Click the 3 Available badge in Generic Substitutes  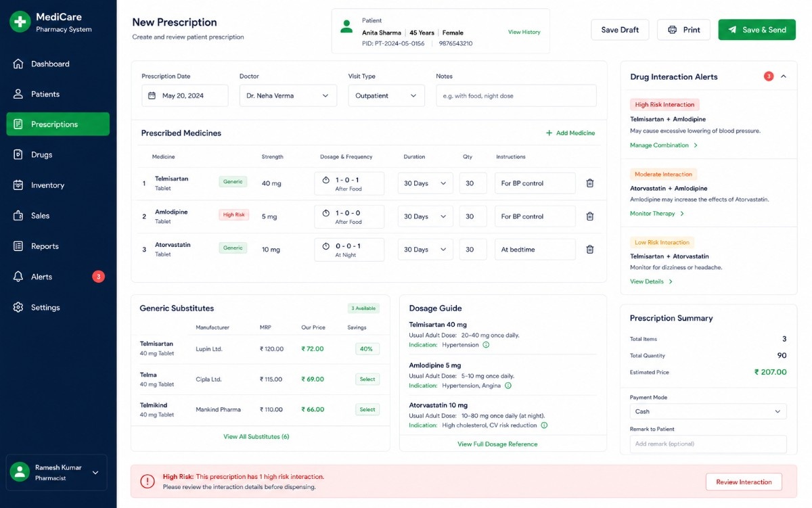(363, 308)
